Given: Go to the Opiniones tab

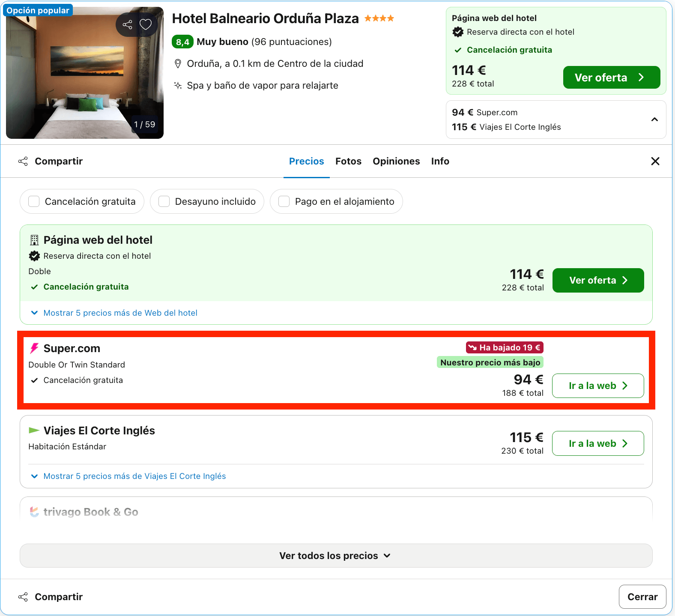Looking at the screenshot, I should point(396,161).
